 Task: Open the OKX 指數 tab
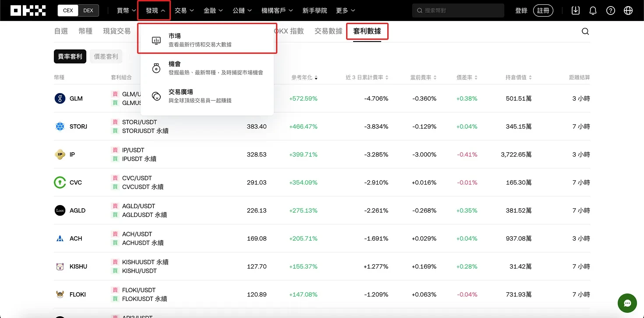[289, 31]
